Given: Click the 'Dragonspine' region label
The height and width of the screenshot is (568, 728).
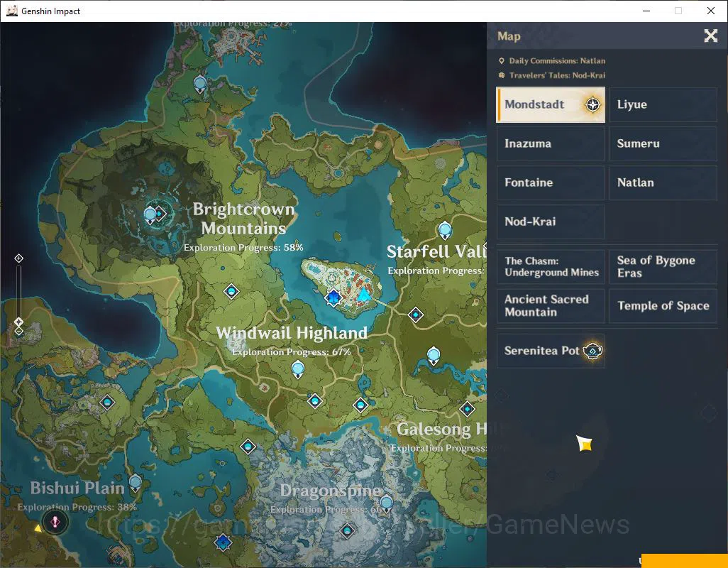Looking at the screenshot, I should 331,491.
